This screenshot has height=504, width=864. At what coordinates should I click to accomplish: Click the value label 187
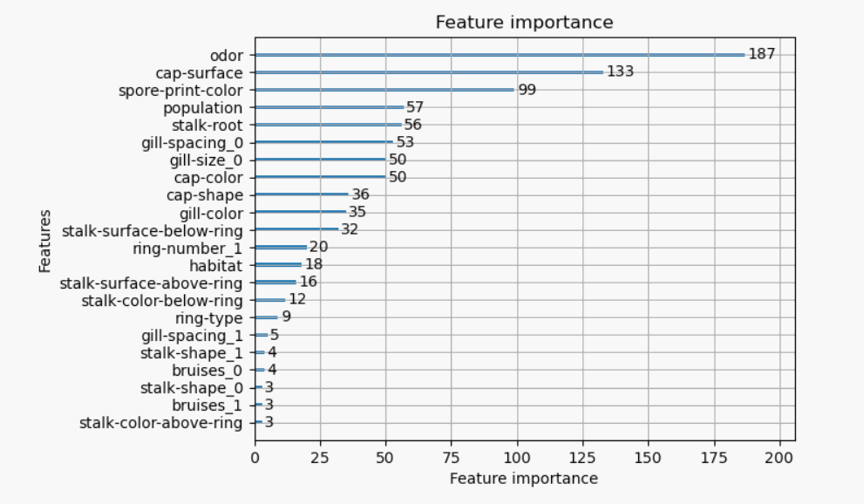(x=761, y=54)
